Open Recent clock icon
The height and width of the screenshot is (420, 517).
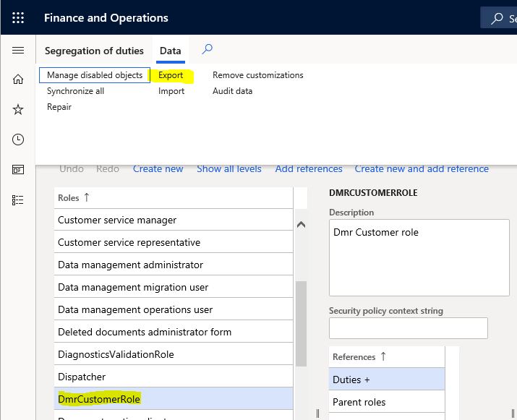[18, 140]
